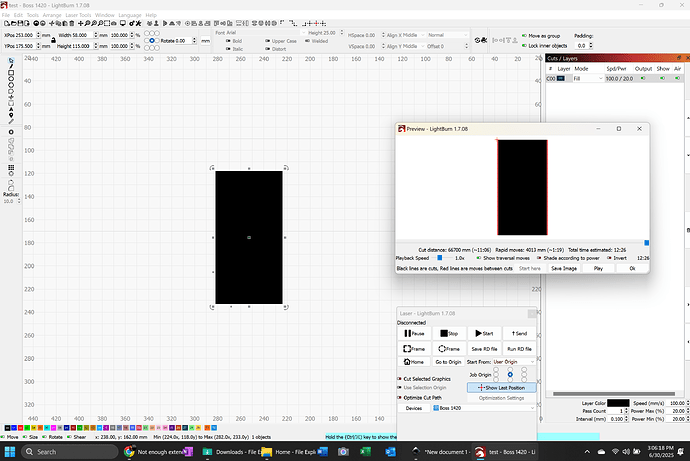
Task: Open Device Settings wrench icon
Action: tap(138, 23)
